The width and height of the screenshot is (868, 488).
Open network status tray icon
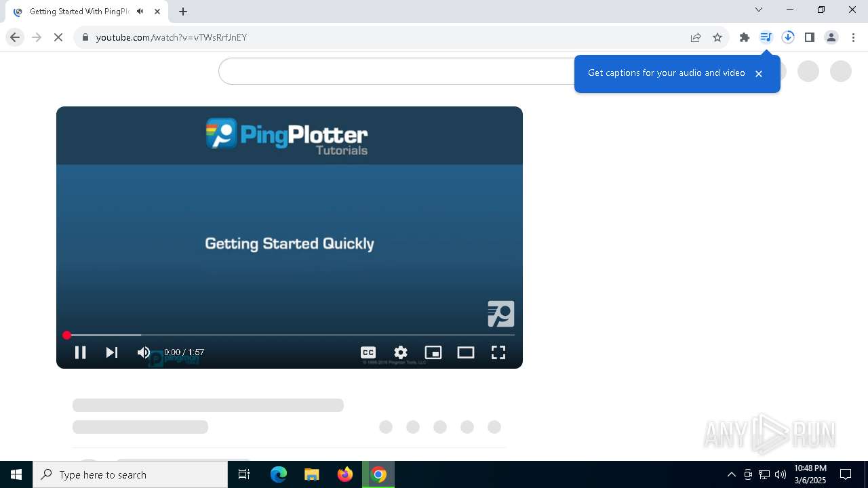764,474
